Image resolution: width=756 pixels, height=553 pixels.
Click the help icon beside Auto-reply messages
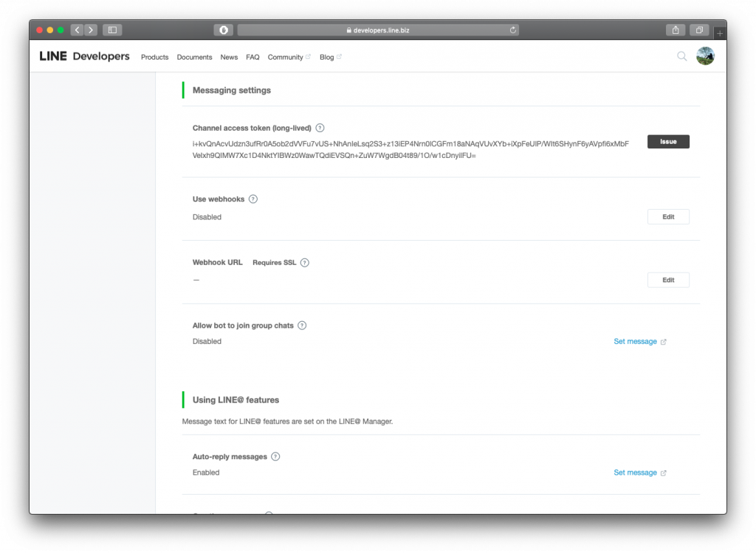point(275,456)
